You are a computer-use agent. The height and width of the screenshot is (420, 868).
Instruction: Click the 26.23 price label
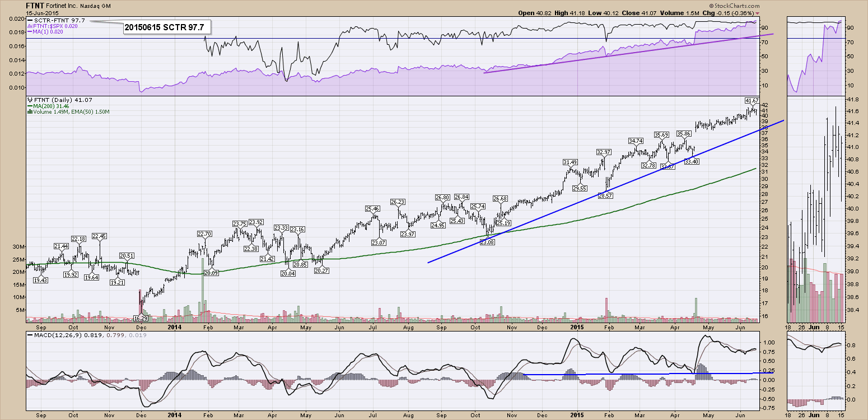pos(398,202)
